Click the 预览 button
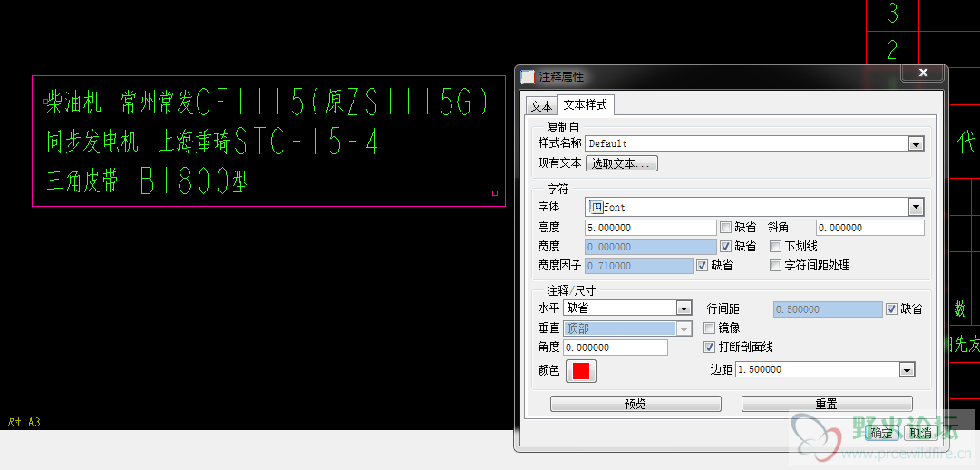This screenshot has height=470, width=980. pyautogui.click(x=636, y=404)
